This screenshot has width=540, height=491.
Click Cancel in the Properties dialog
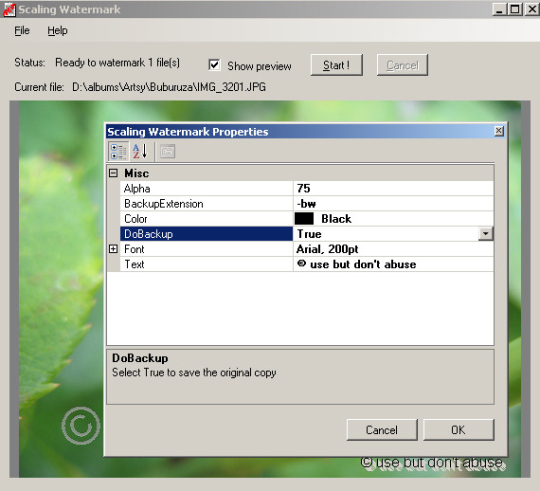pyautogui.click(x=382, y=430)
